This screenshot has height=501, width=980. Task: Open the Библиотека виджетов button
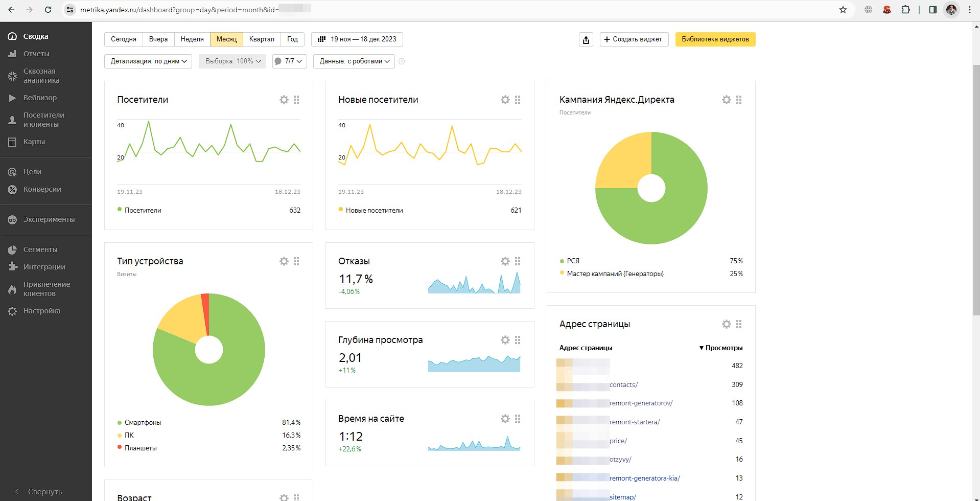tap(715, 39)
